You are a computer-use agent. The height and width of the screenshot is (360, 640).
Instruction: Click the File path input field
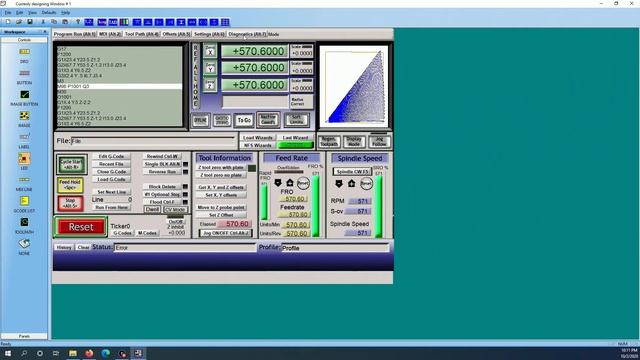coord(153,141)
